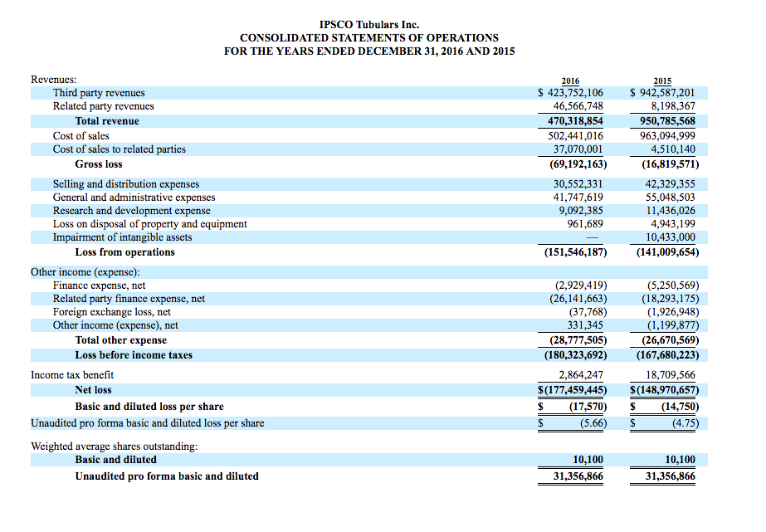Select the value 331,345
The image size is (766, 532).
click(x=585, y=325)
